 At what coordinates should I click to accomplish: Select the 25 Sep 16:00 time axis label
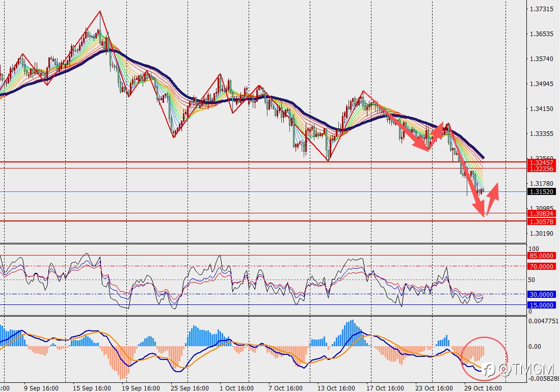190,388
